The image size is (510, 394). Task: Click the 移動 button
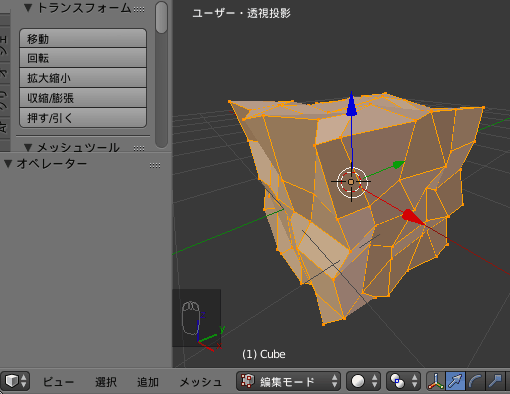pyautogui.click(x=83, y=38)
